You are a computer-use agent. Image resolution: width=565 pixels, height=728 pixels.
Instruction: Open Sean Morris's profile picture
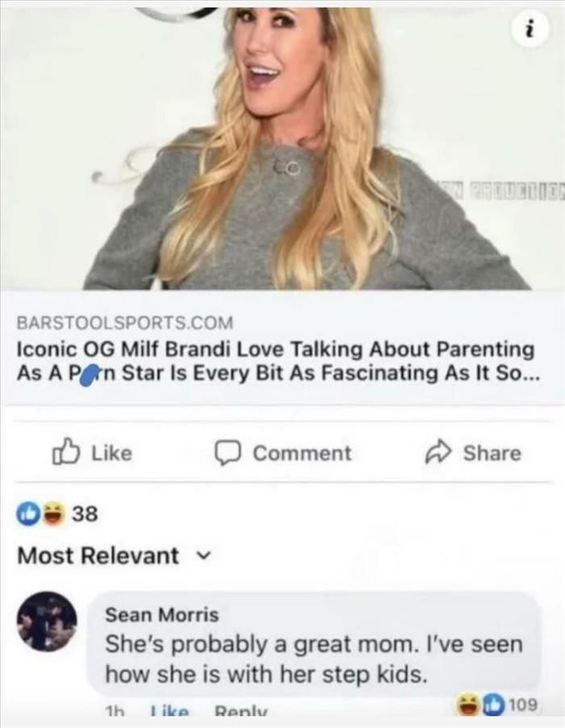pyautogui.click(x=48, y=621)
